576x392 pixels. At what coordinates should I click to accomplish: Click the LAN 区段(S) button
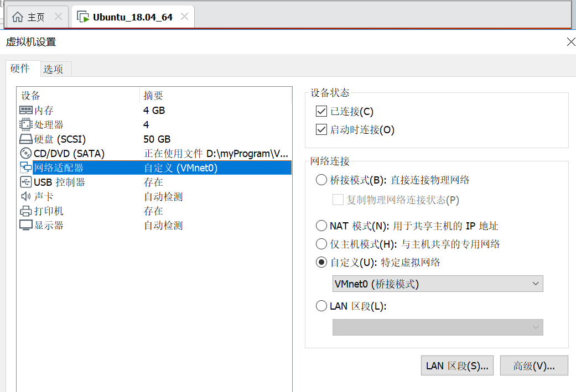point(457,365)
